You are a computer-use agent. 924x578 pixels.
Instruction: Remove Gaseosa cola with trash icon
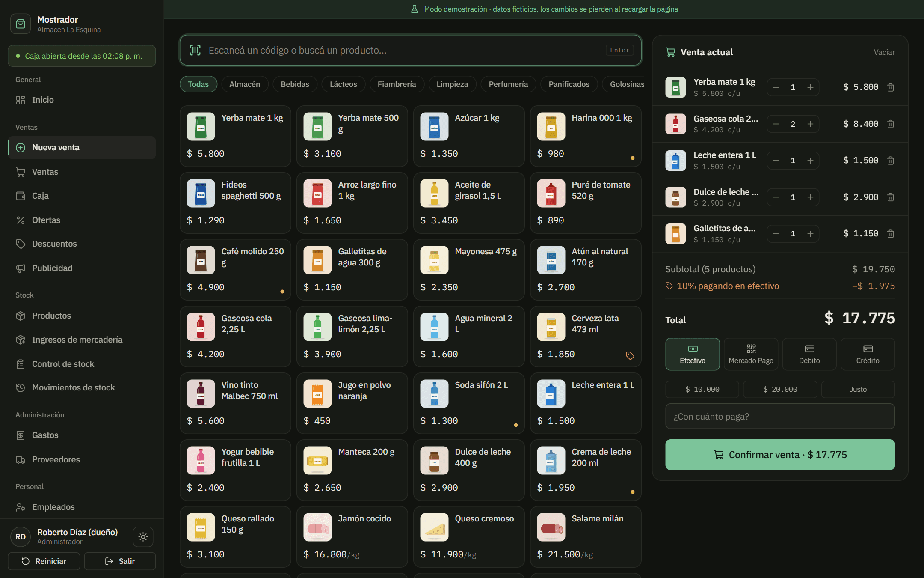pyautogui.click(x=891, y=124)
